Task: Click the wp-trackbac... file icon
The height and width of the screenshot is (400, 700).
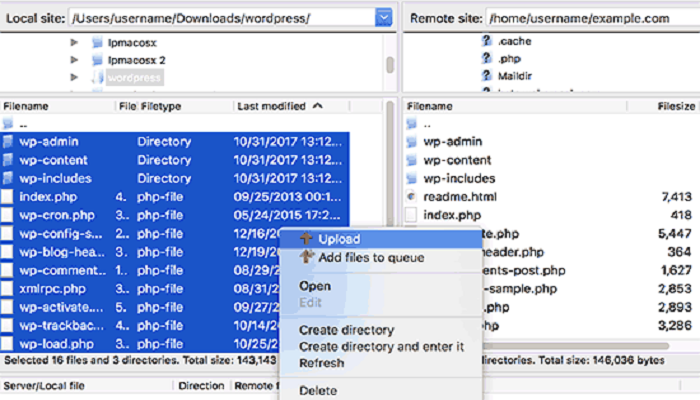Action: coord(7,325)
